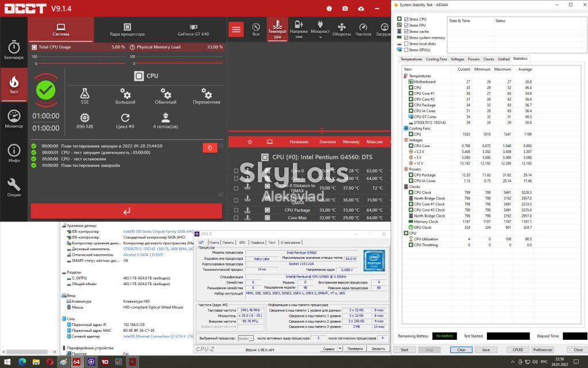Image resolution: width=588 pixels, height=368 pixels.
Task: Click the 896 MB memory option icon
Action: point(85,118)
